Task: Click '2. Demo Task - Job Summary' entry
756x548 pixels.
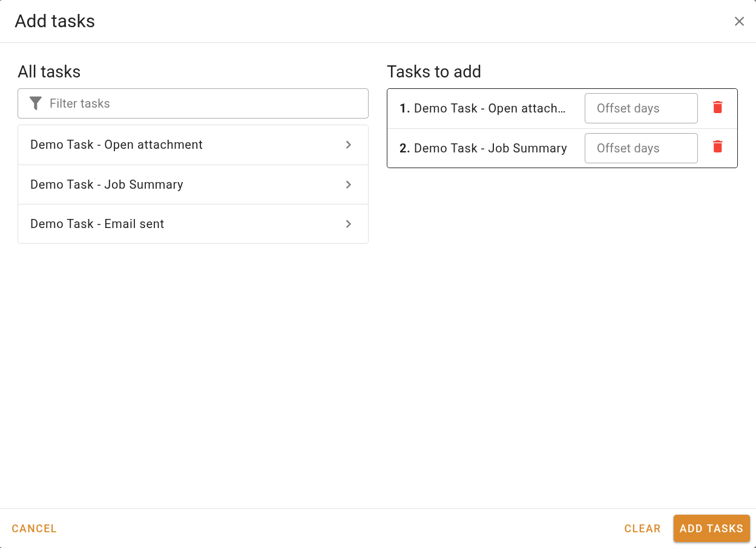Action: tap(483, 148)
